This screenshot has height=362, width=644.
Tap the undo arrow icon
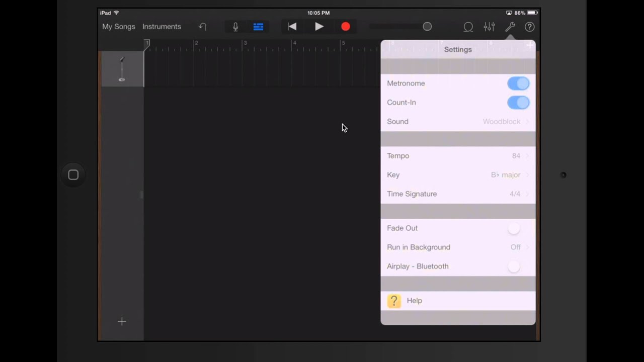click(203, 27)
